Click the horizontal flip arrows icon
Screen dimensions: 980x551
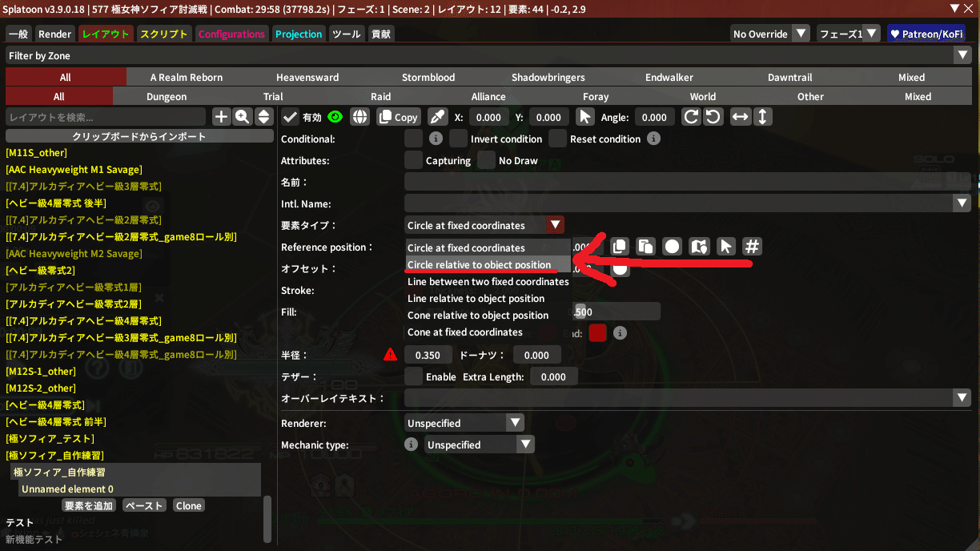(741, 117)
